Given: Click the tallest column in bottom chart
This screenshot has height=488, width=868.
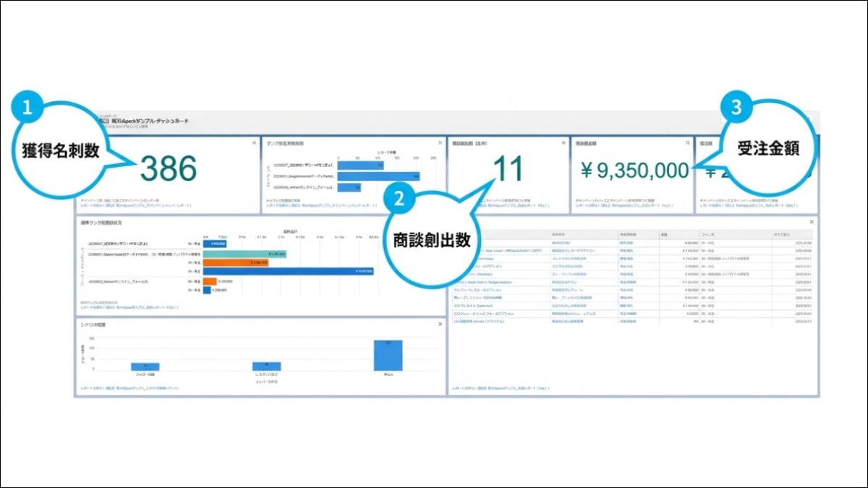Looking at the screenshot, I should (388, 355).
